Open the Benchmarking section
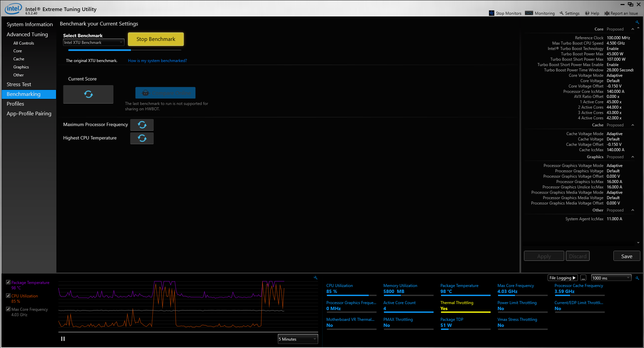This screenshot has height=348, width=644. [x=29, y=94]
